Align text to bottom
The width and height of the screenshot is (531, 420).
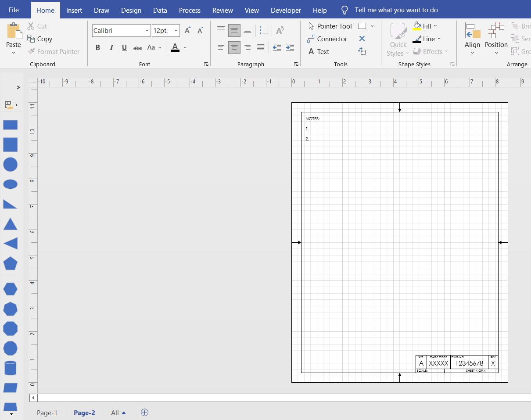(248, 30)
